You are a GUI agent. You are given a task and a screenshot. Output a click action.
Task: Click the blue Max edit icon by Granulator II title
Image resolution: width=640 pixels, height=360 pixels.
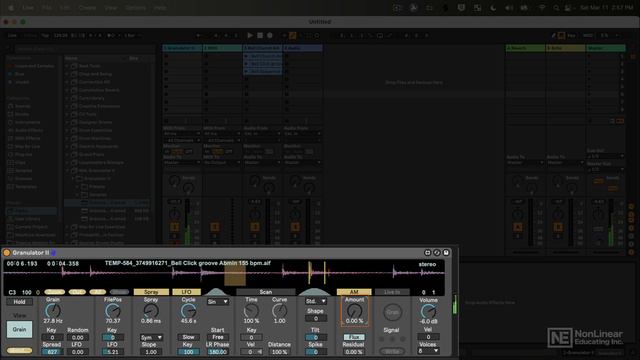53,253
